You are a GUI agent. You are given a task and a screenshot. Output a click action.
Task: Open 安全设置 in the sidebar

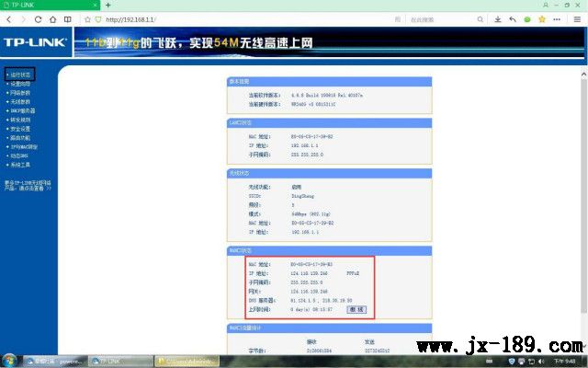(20, 129)
